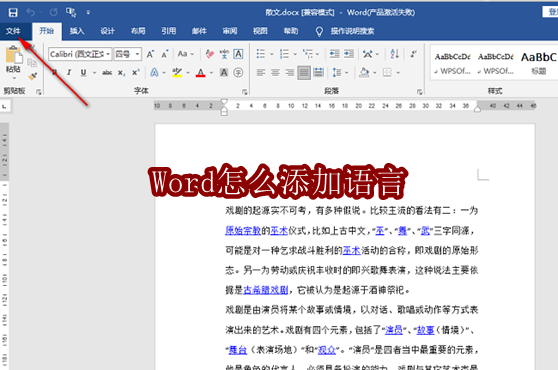Switch to the 插入 (Insert) tab

click(77, 31)
